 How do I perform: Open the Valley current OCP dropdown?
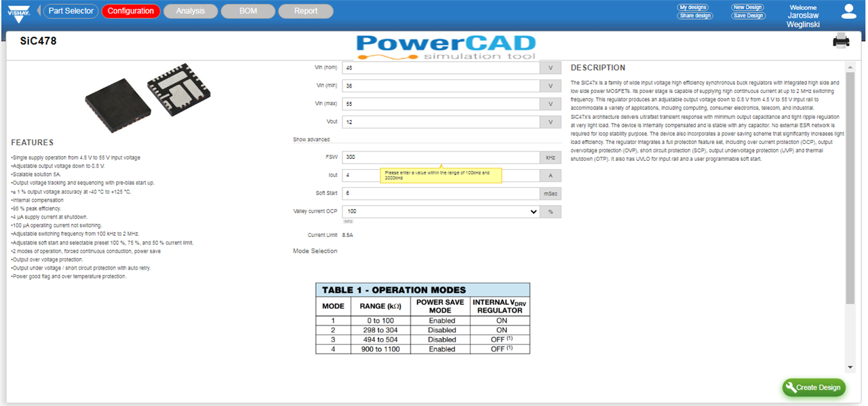(441, 212)
